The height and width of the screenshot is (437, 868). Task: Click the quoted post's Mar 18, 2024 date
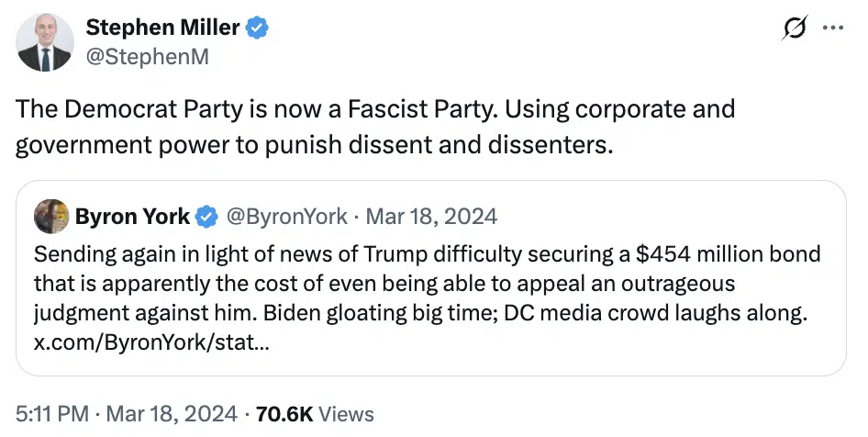tap(431, 218)
